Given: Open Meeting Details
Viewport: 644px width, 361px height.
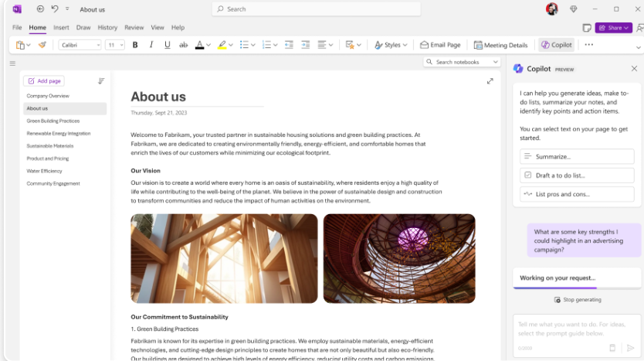Looking at the screenshot, I should 500,45.
